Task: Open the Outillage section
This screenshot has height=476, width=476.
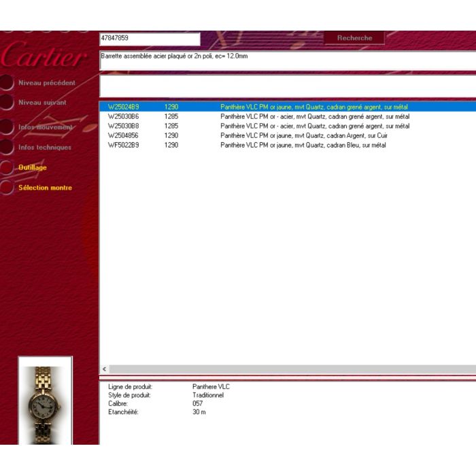Action: click(33, 167)
